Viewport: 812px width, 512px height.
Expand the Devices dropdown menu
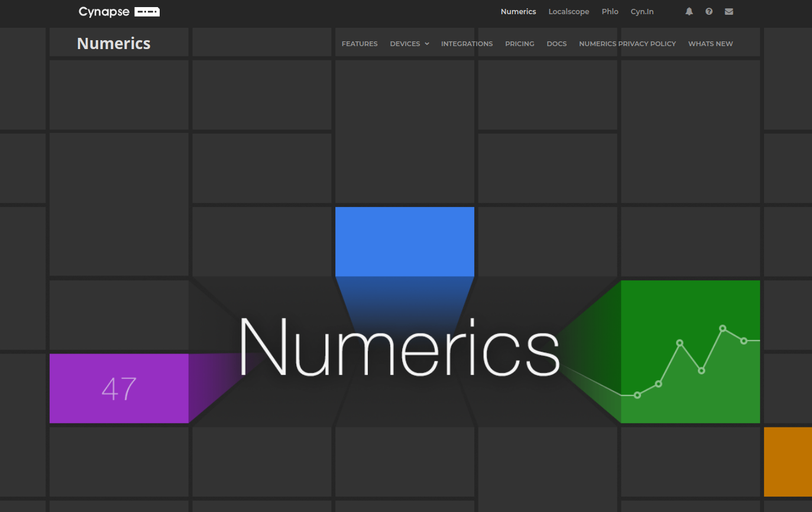tap(409, 44)
